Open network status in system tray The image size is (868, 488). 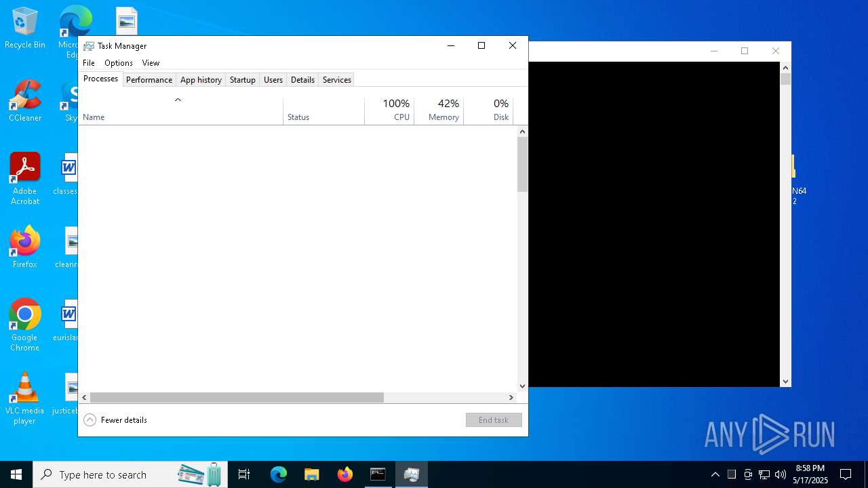tap(764, 474)
